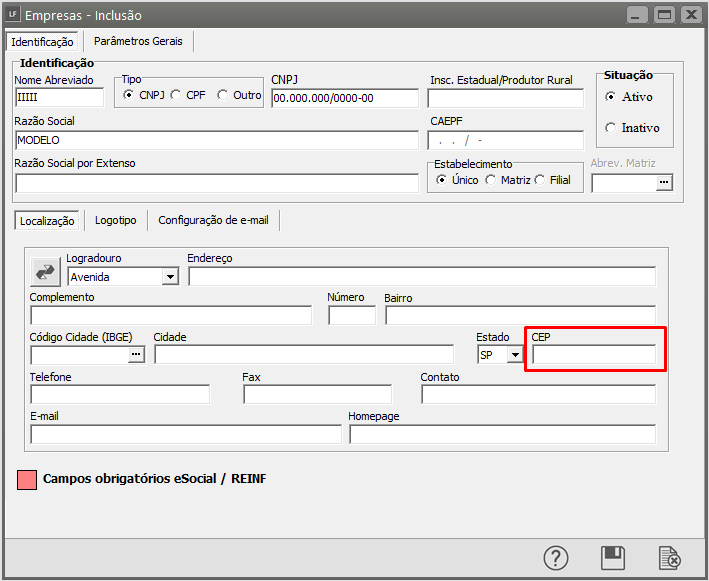Viewport: 709px width, 581px height.
Task: Click the address swap arrows icon
Action: coord(46,270)
